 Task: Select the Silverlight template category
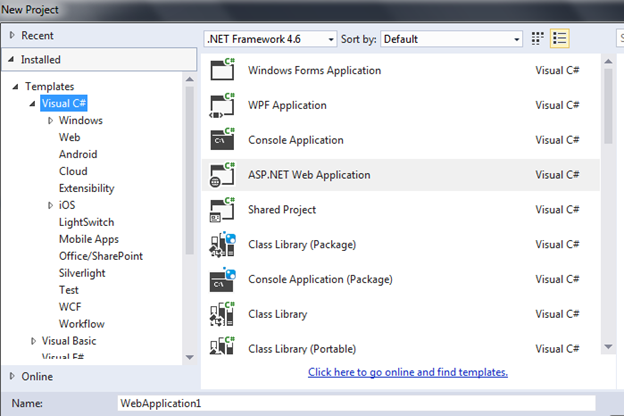click(x=82, y=273)
